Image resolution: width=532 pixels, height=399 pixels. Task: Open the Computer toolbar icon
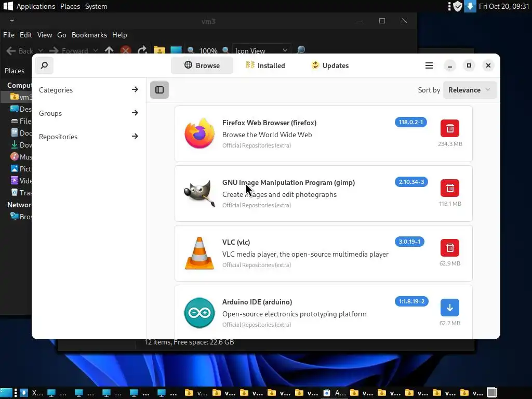click(176, 50)
